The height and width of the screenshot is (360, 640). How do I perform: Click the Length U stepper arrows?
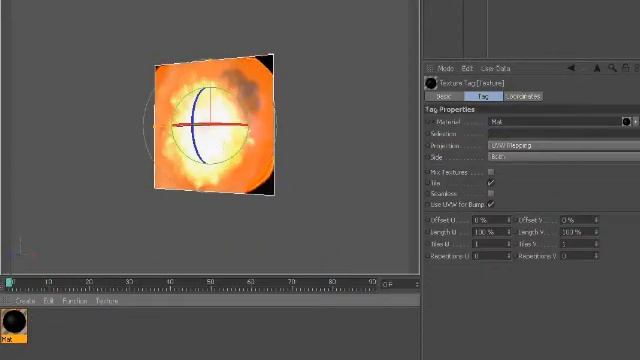pos(509,232)
